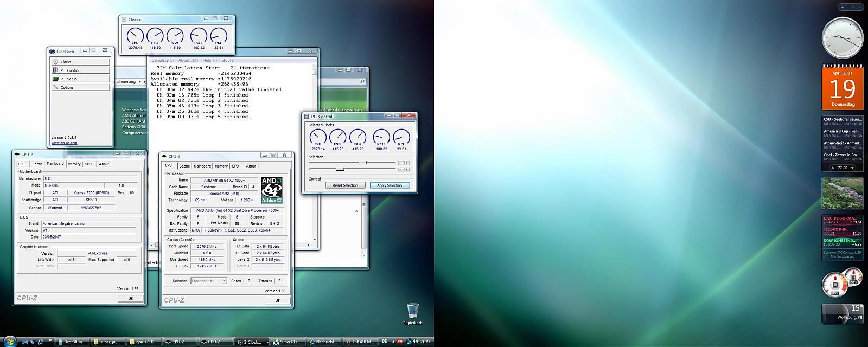Click the CPU gauge in the Clocks window
868x347 pixels.
click(x=135, y=38)
